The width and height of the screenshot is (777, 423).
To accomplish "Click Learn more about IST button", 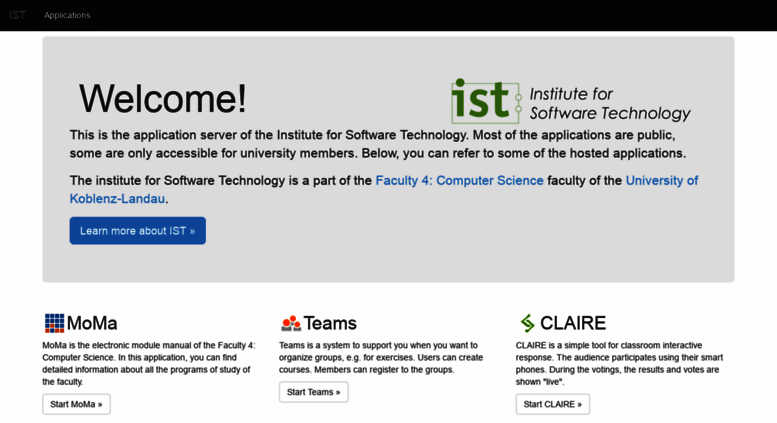I will point(138,231).
